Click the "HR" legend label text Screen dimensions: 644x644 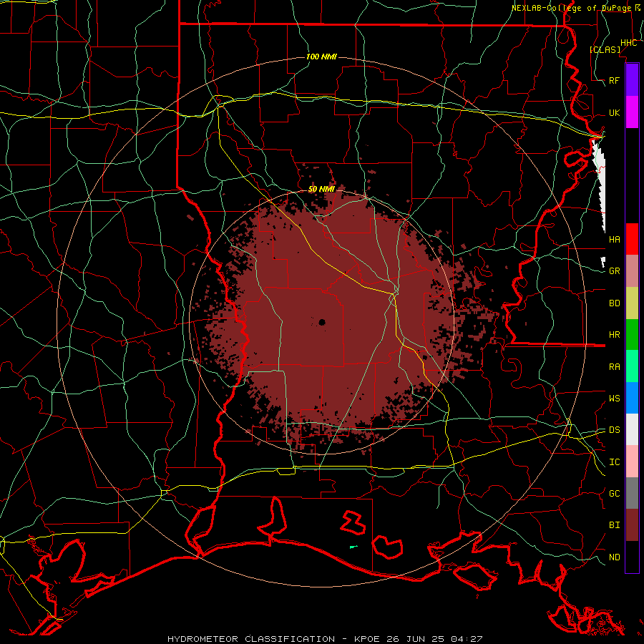coord(614,335)
